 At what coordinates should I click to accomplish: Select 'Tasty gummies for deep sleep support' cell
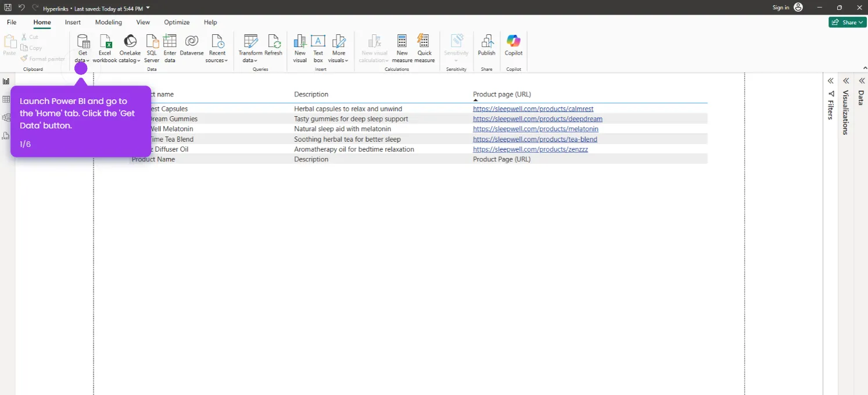pos(351,119)
